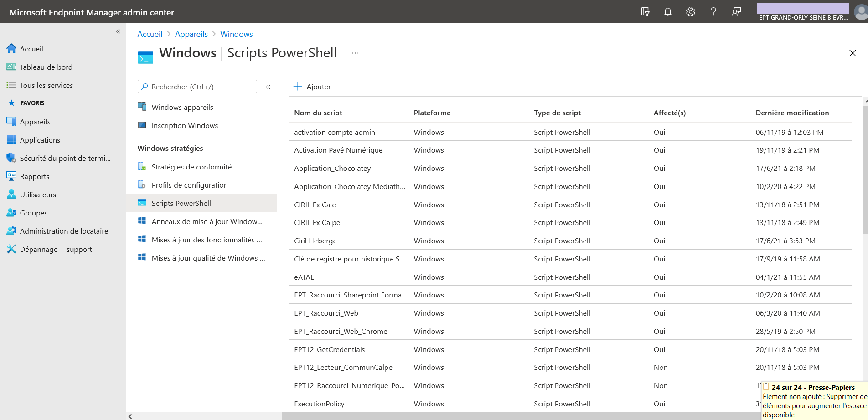Close the Scripts PowerShell blade

[852, 53]
